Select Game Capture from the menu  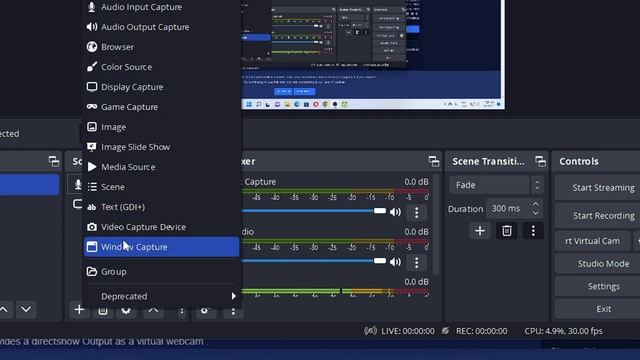[x=162, y=107]
